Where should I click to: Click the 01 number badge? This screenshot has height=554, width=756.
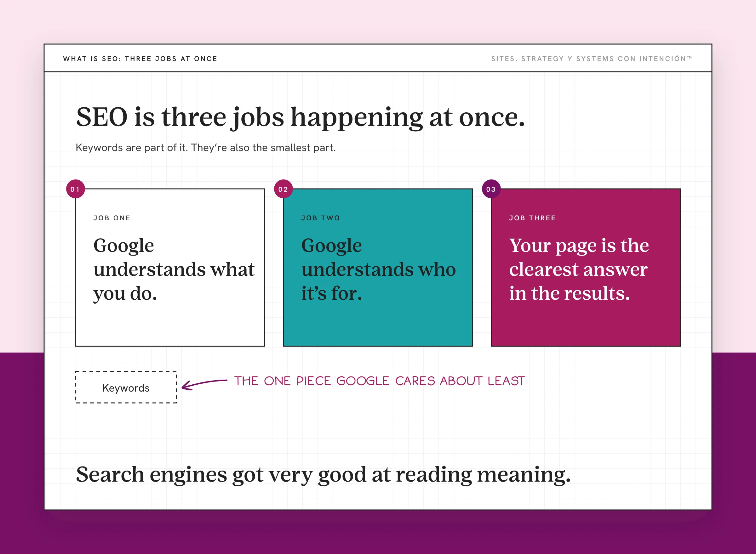pyautogui.click(x=75, y=189)
